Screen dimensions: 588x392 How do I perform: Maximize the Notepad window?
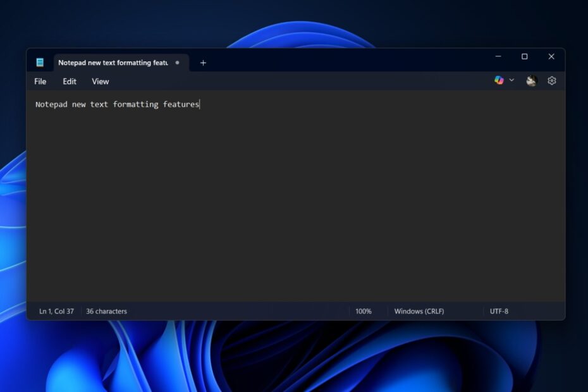click(x=525, y=57)
